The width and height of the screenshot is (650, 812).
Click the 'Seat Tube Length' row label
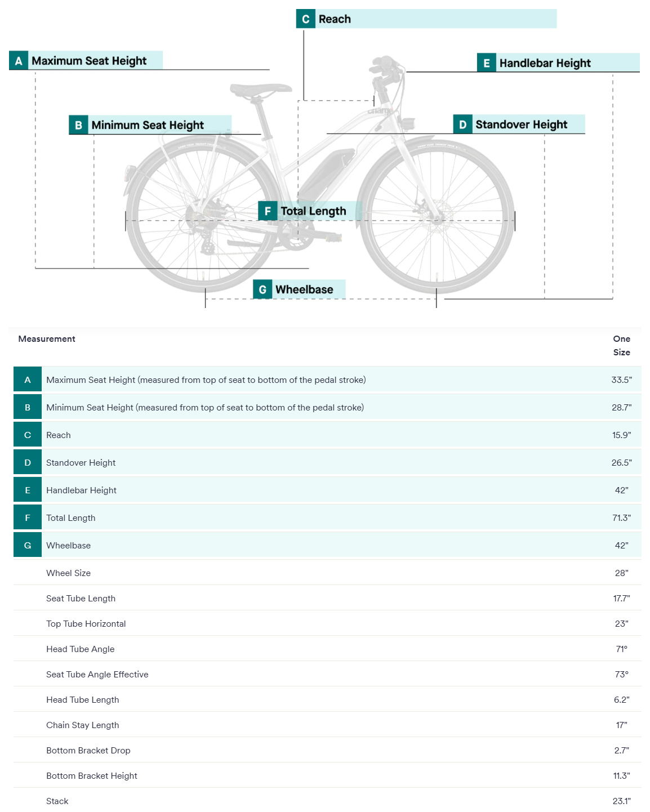[81, 598]
